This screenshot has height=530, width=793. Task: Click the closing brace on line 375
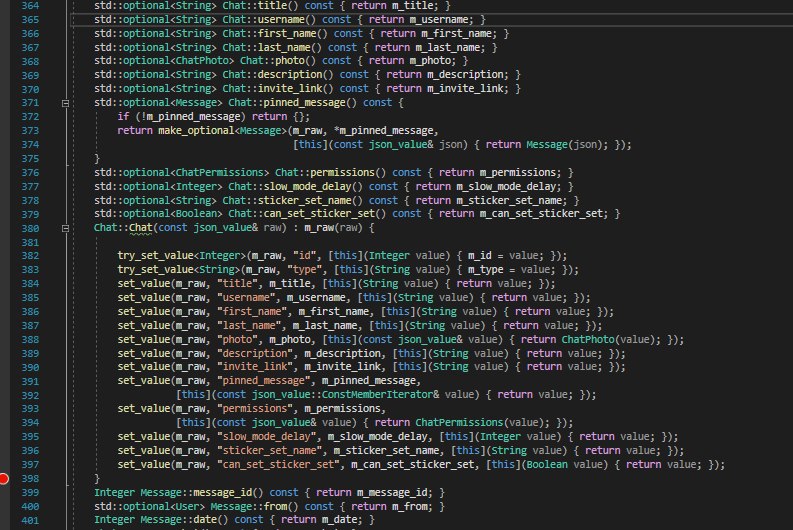point(97,159)
